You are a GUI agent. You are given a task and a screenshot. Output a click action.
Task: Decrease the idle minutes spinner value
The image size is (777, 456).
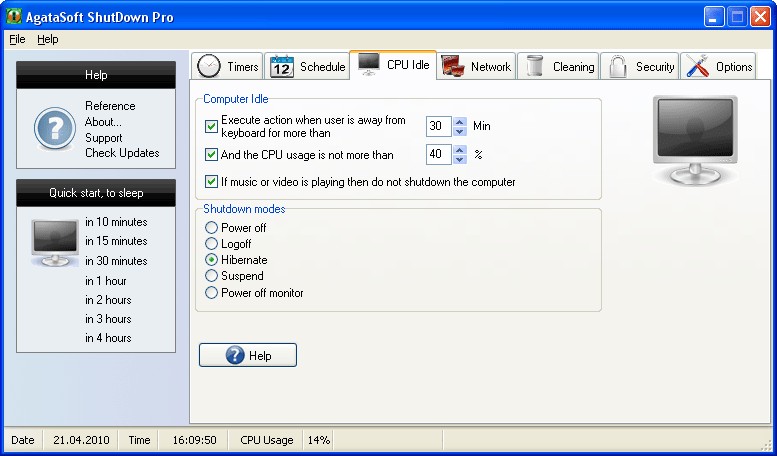pyautogui.click(x=460, y=131)
